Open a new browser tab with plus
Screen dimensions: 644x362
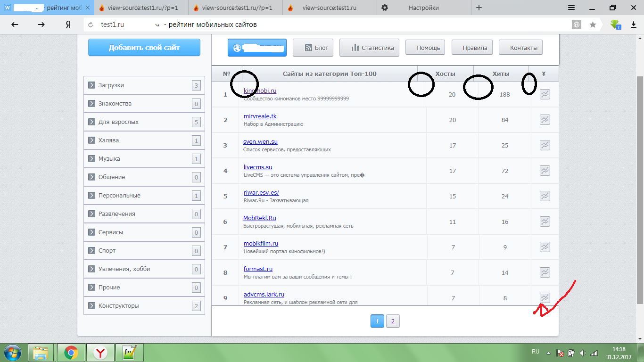479,8
